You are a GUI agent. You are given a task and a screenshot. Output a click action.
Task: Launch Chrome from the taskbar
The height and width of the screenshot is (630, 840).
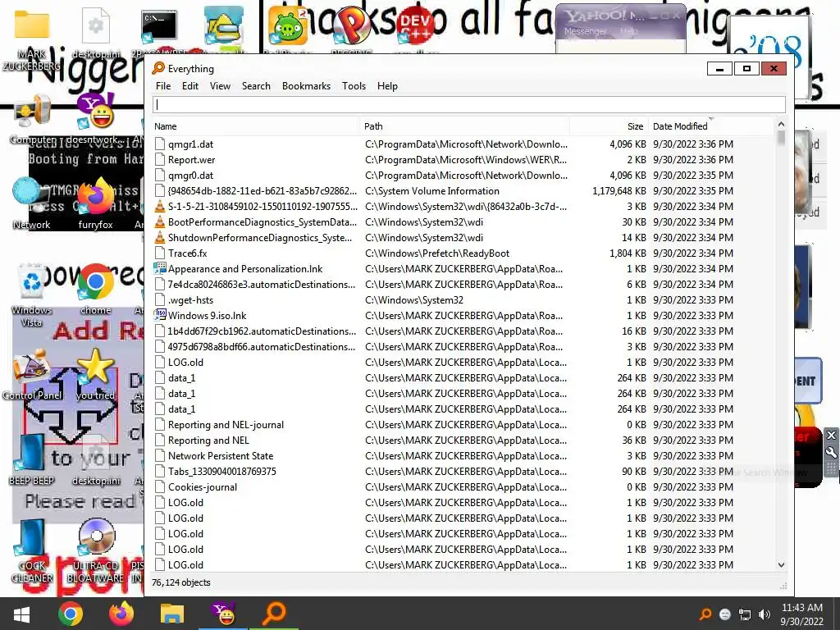point(71,614)
